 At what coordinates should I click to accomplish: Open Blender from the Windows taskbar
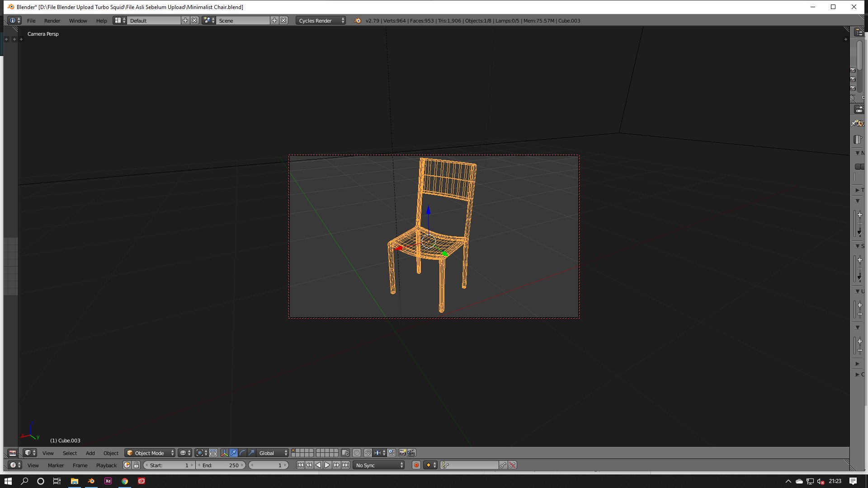(x=91, y=481)
